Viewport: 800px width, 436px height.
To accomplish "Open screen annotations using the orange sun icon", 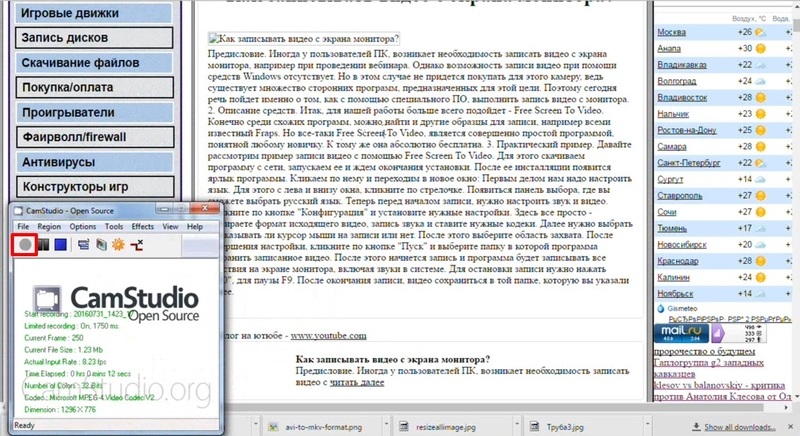I will tap(118, 245).
